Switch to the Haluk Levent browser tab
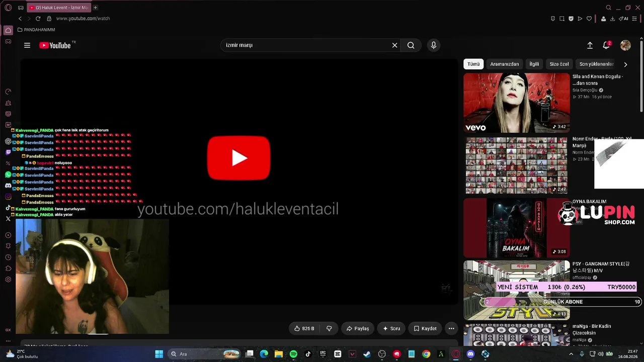The image size is (644, 362). 58,8
